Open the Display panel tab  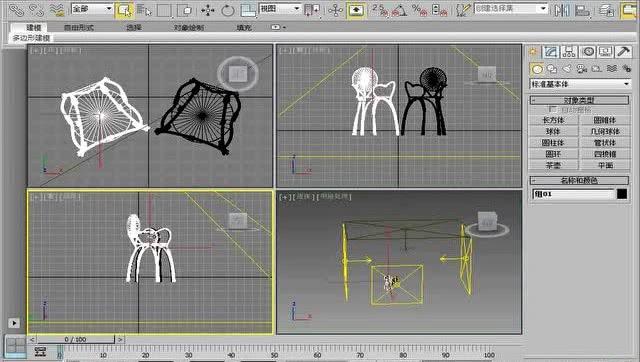click(x=606, y=52)
